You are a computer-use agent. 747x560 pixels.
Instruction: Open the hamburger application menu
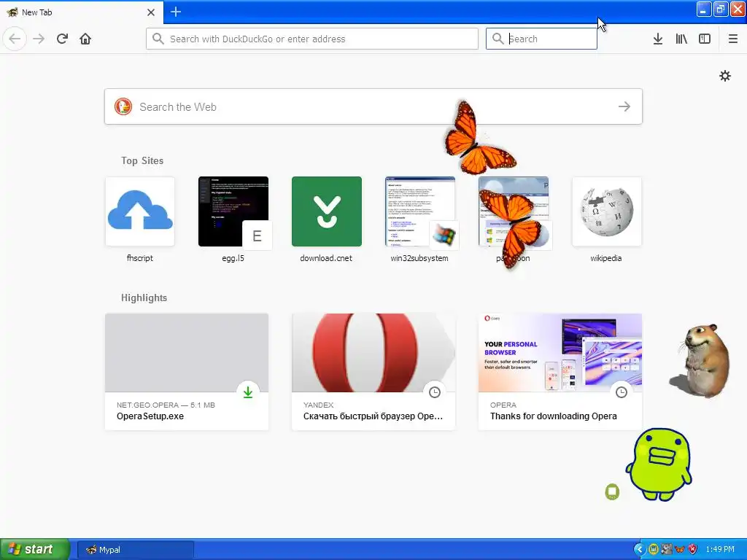(733, 39)
